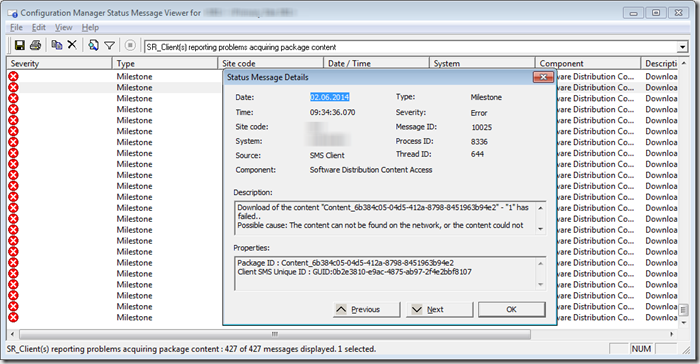The image size is (700, 364).
Task: Open the File menu
Action: coord(16,28)
